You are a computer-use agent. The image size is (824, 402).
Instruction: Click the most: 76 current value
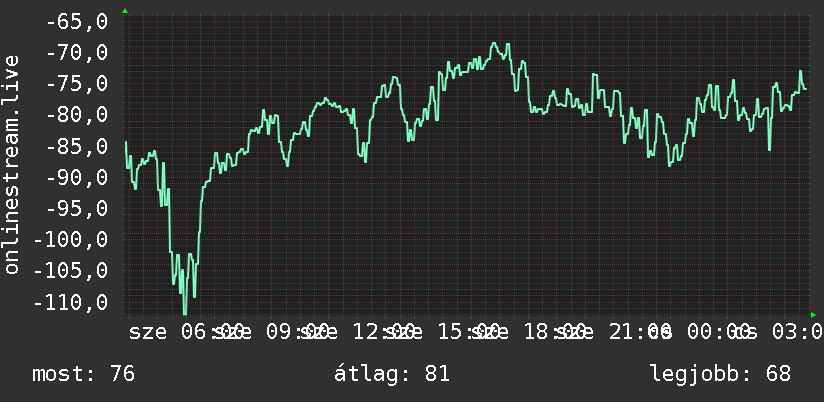click(84, 374)
